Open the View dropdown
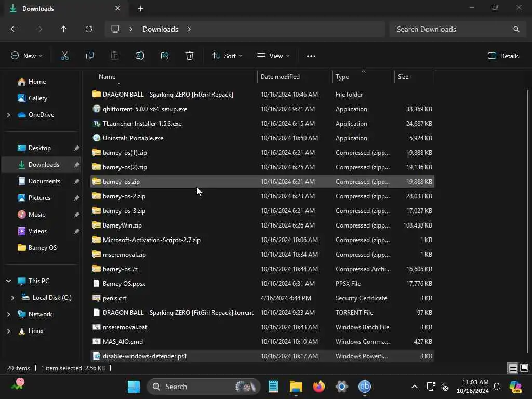532x399 pixels. coord(273,56)
